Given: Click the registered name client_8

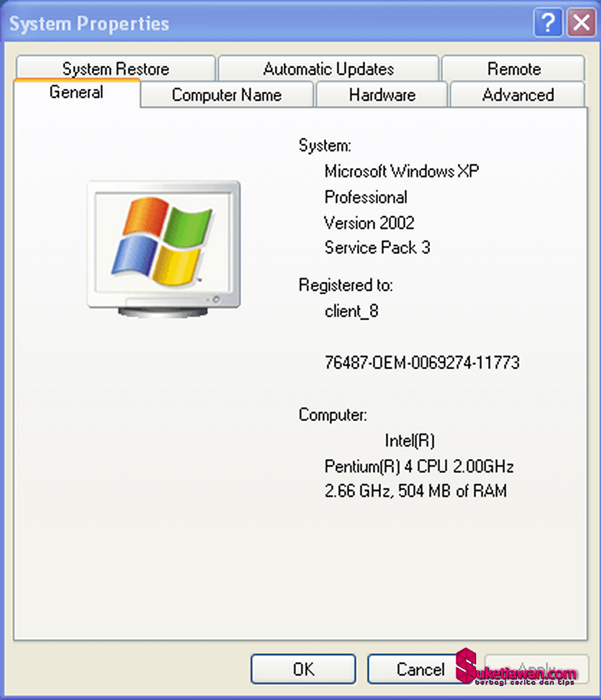Looking at the screenshot, I should (x=351, y=311).
